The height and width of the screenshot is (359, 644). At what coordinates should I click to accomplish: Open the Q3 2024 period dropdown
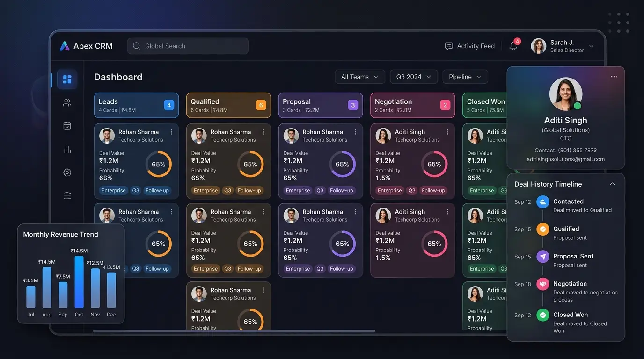point(414,77)
